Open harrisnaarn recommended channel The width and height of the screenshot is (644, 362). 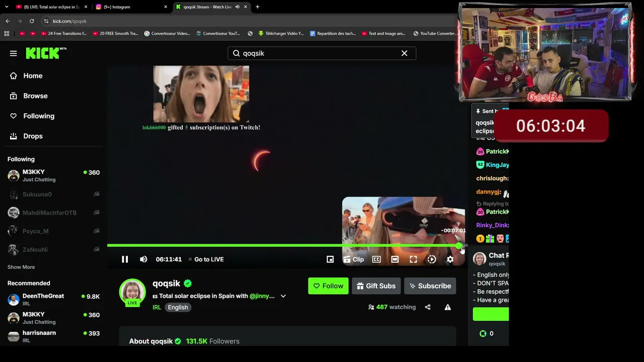coord(53,336)
